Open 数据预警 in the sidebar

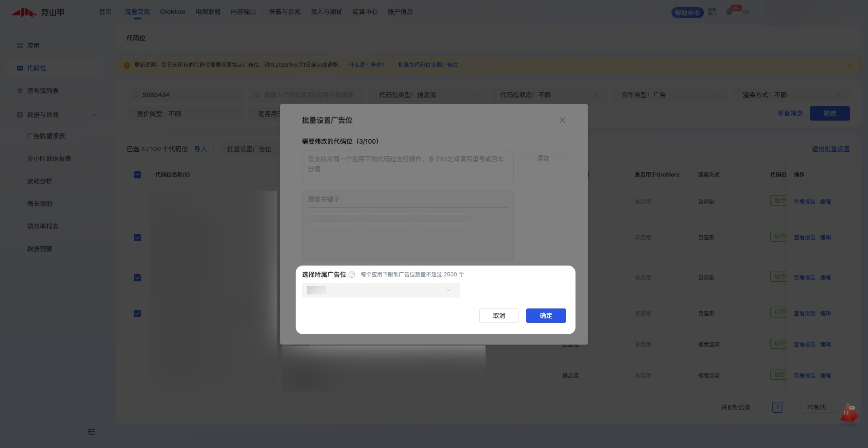coord(40,249)
